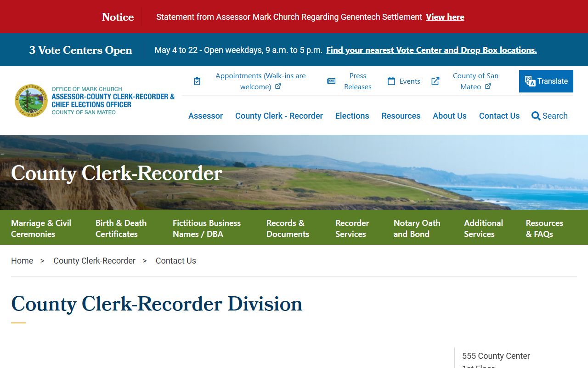Click the San Mateo County seal logo

pos(31,101)
